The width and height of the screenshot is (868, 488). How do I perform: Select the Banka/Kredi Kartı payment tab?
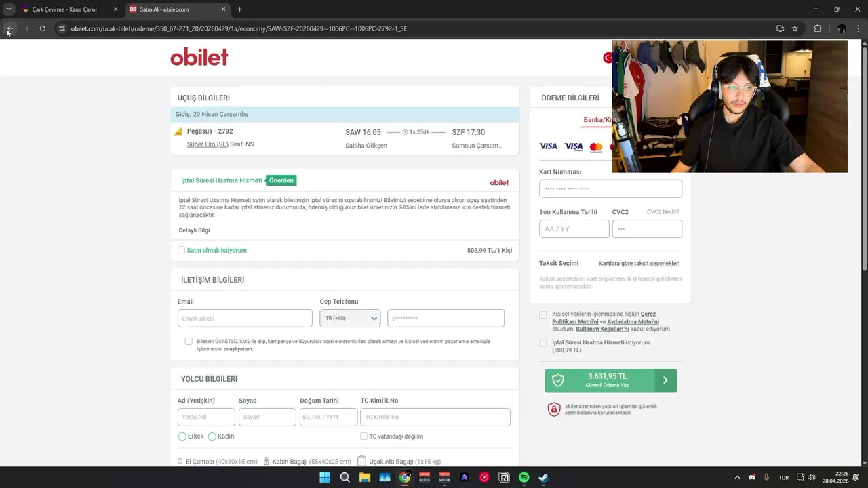click(x=597, y=120)
